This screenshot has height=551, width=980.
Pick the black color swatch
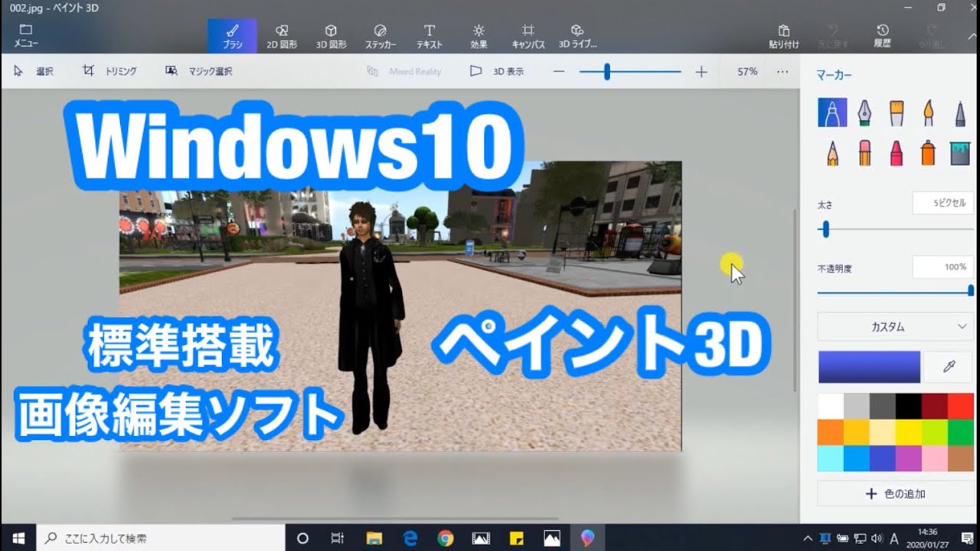[909, 406]
